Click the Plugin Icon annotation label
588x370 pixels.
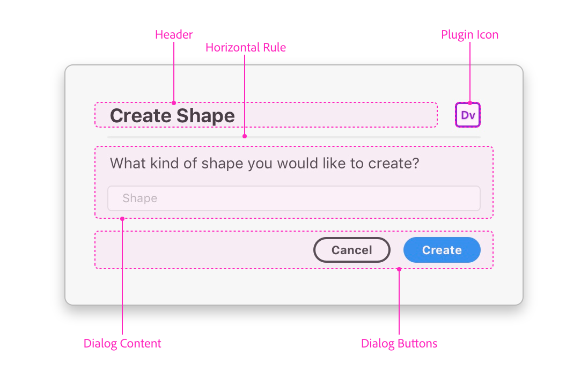tap(469, 34)
